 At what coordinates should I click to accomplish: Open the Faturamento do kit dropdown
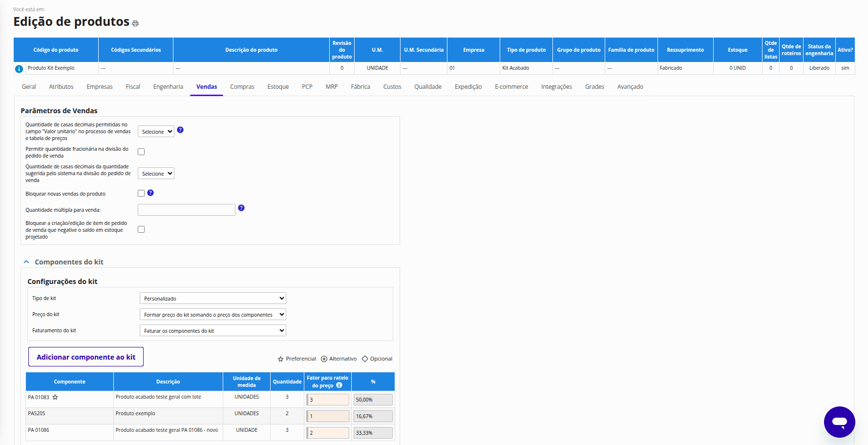(212, 331)
